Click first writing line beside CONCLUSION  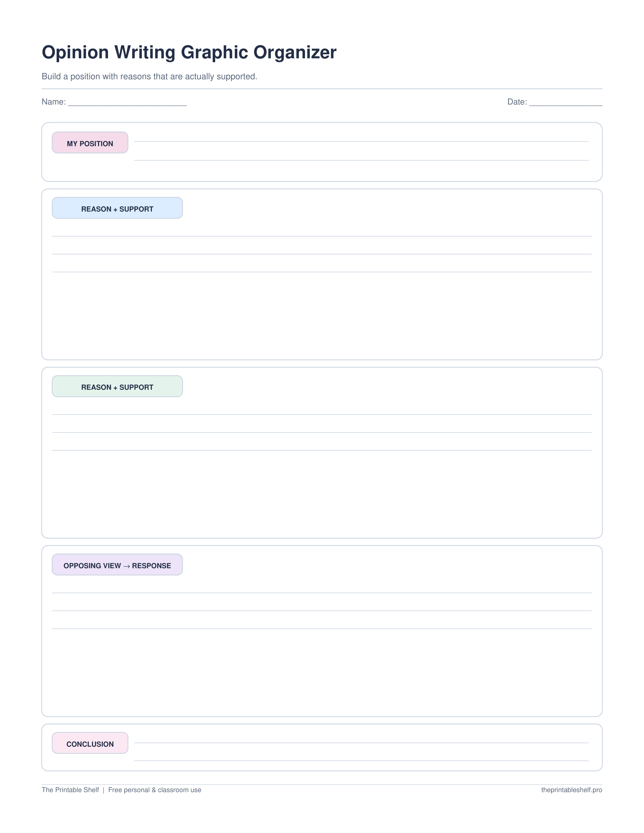pos(361,743)
